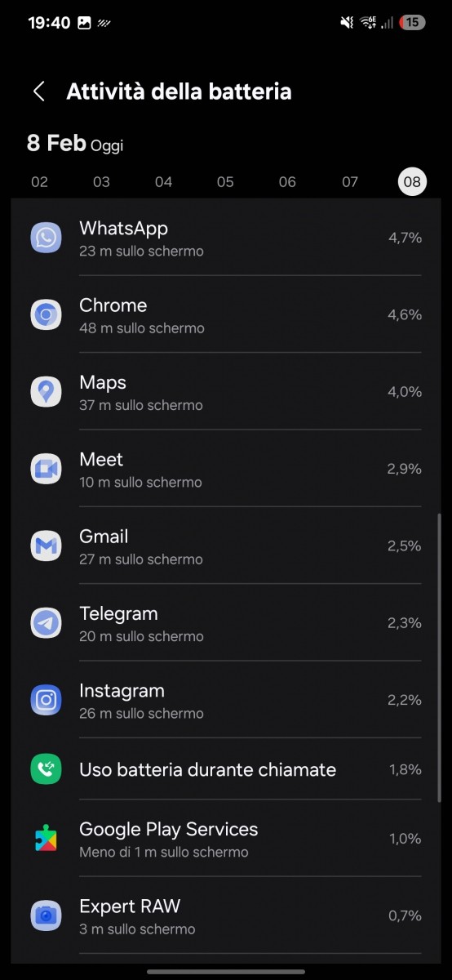Tap the green phone call icon
This screenshot has height=980, width=452.
pyautogui.click(x=46, y=768)
